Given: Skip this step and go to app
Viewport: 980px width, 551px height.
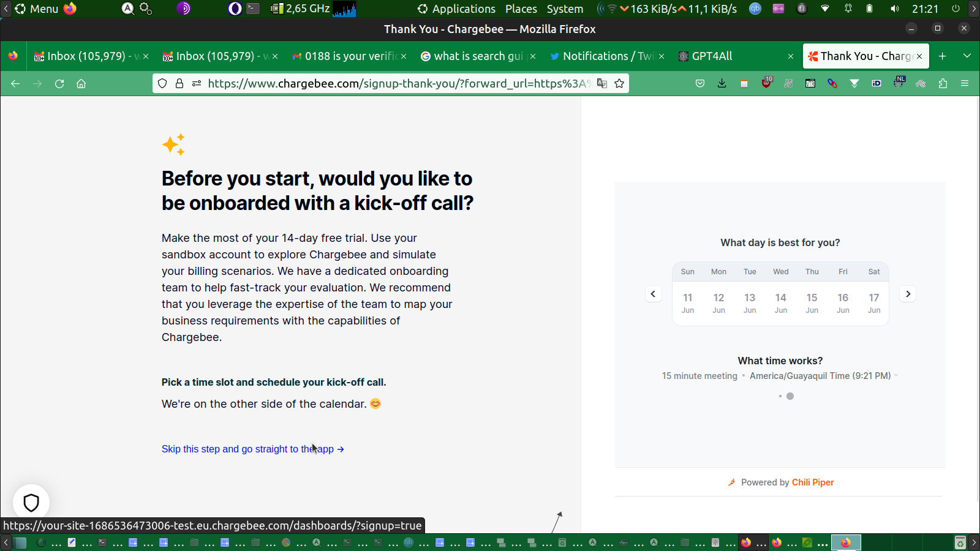Looking at the screenshot, I should 253,449.
